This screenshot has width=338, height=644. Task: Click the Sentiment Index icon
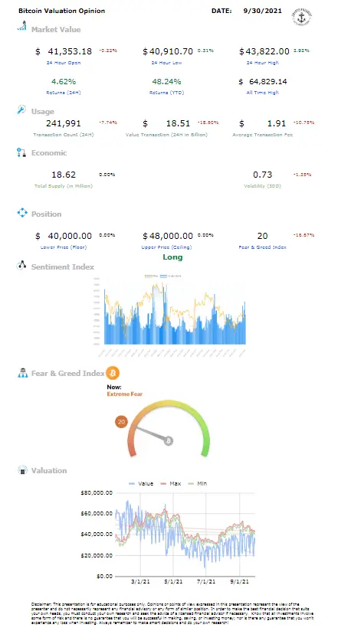(21, 265)
